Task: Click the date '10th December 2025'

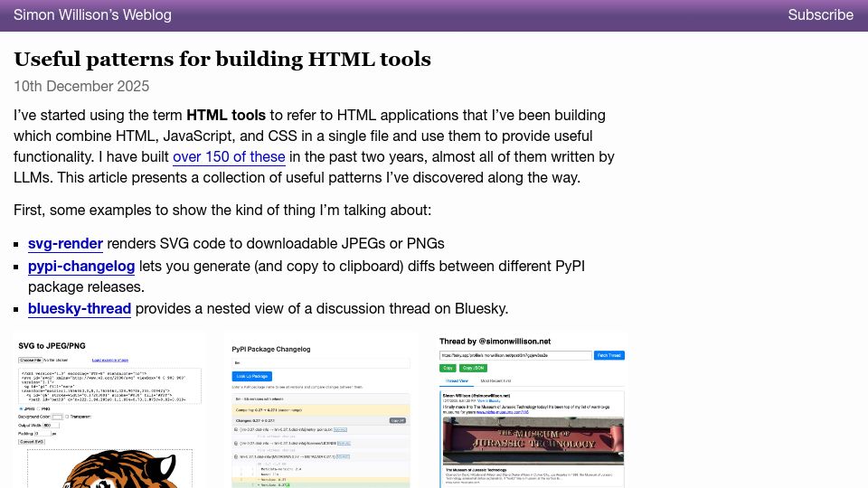Action: tap(81, 87)
